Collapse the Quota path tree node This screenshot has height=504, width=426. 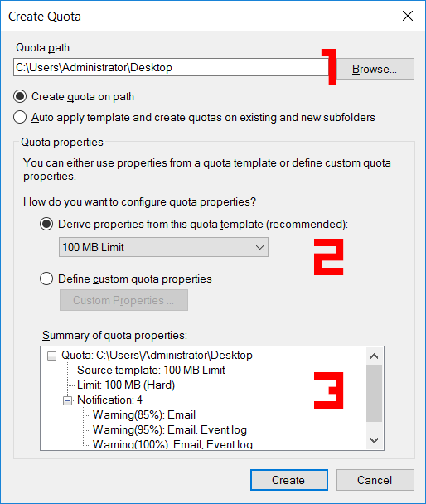point(51,356)
